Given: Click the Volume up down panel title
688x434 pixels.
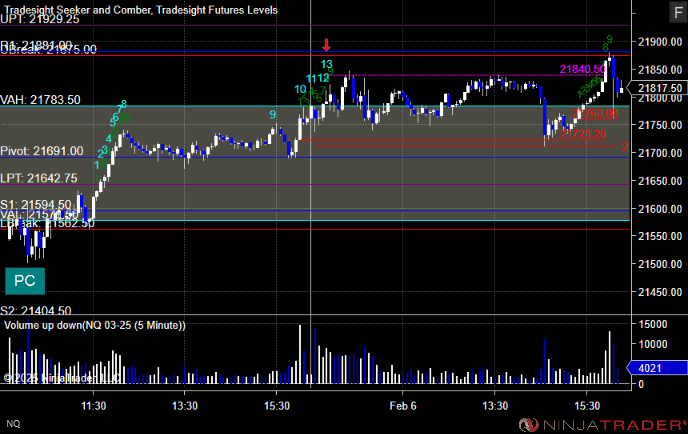Looking at the screenshot, I should 95,325.
